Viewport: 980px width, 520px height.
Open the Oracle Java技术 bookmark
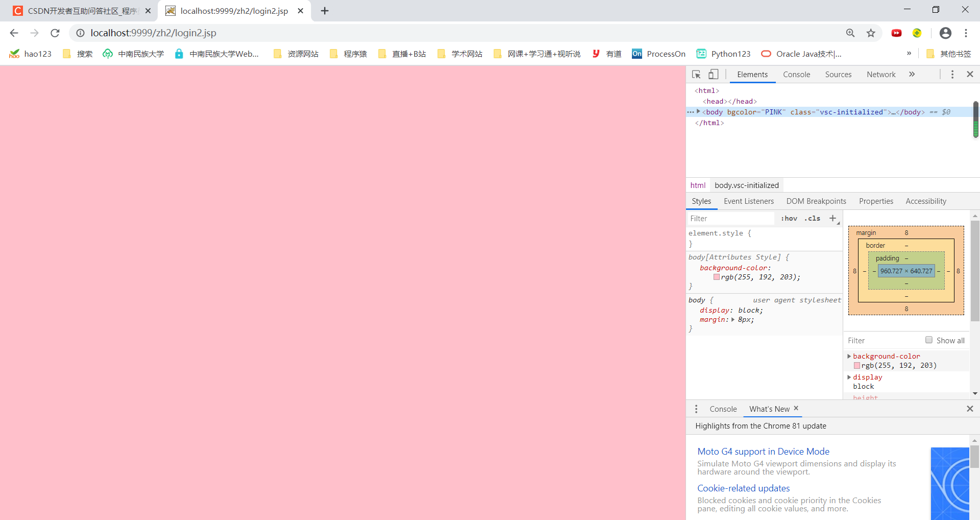[801, 54]
